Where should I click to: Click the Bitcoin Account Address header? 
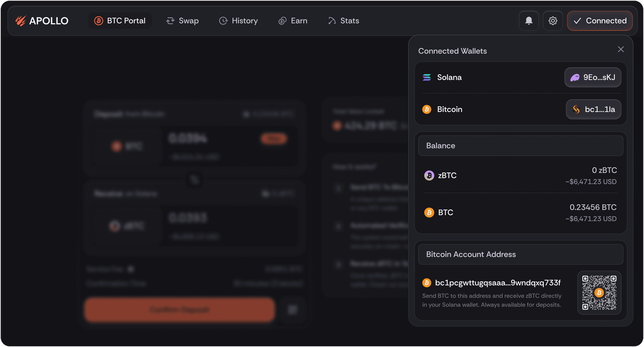pos(521,254)
